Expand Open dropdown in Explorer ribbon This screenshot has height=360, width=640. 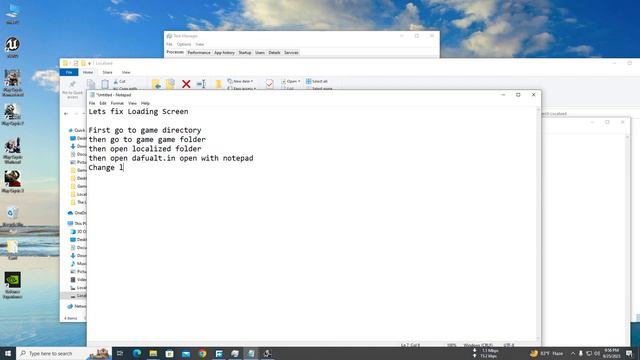tap(291, 81)
